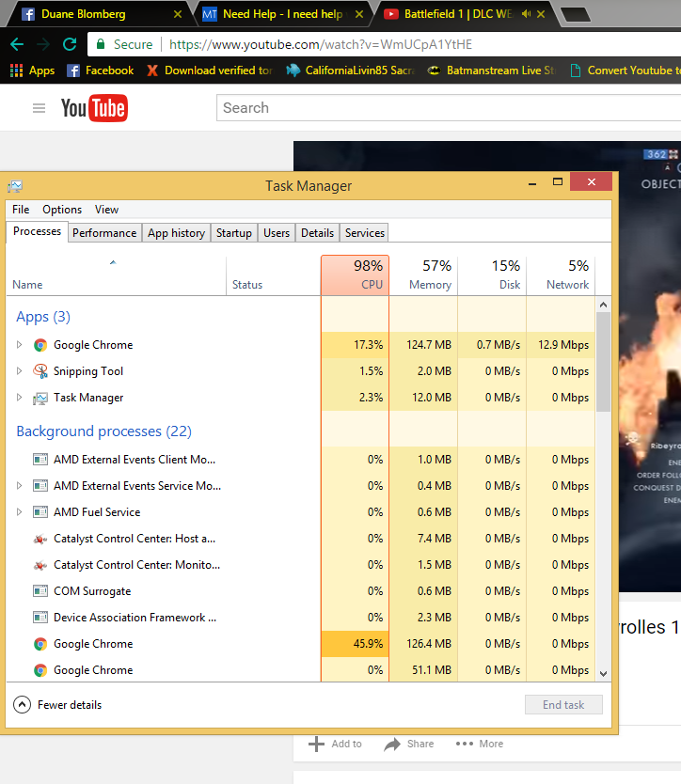The image size is (681, 784).
Task: Sort processes by Memory column
Action: (423, 275)
